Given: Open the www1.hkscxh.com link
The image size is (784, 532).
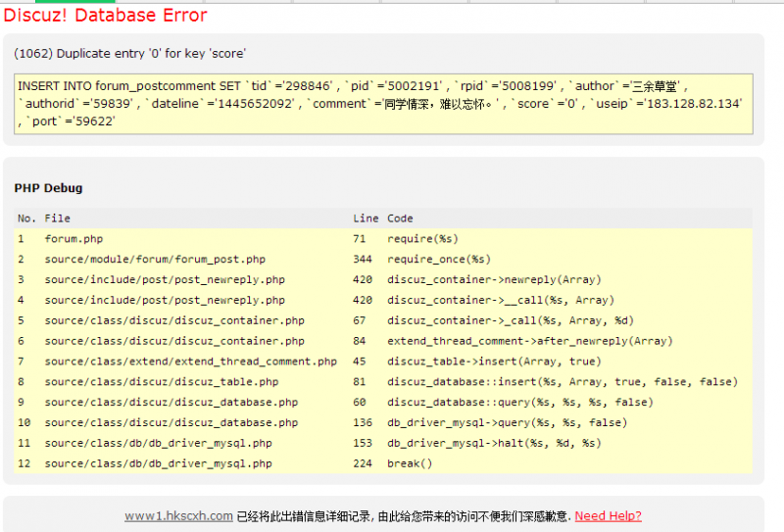Looking at the screenshot, I should point(178,515).
